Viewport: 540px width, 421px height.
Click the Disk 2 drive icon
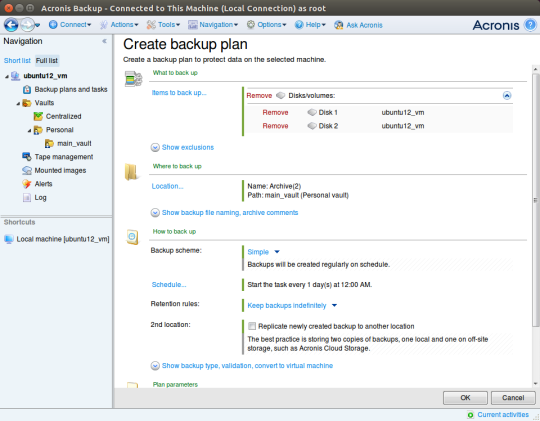point(312,126)
